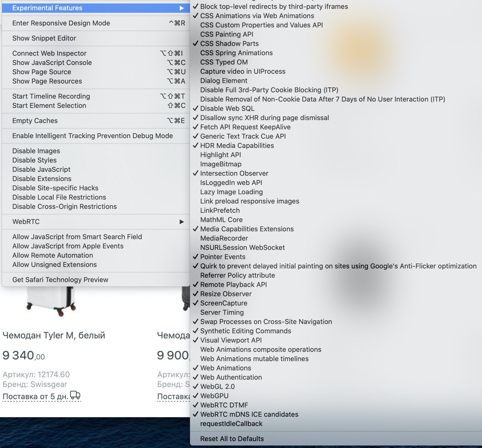Uncheck Pointer Events
This screenshot has width=482, height=448.
click(336, 257)
